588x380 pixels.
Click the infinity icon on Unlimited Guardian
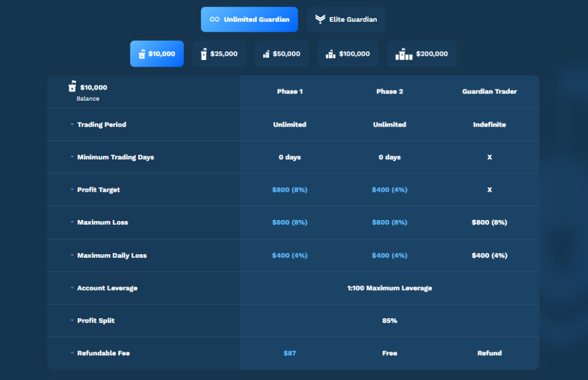215,19
